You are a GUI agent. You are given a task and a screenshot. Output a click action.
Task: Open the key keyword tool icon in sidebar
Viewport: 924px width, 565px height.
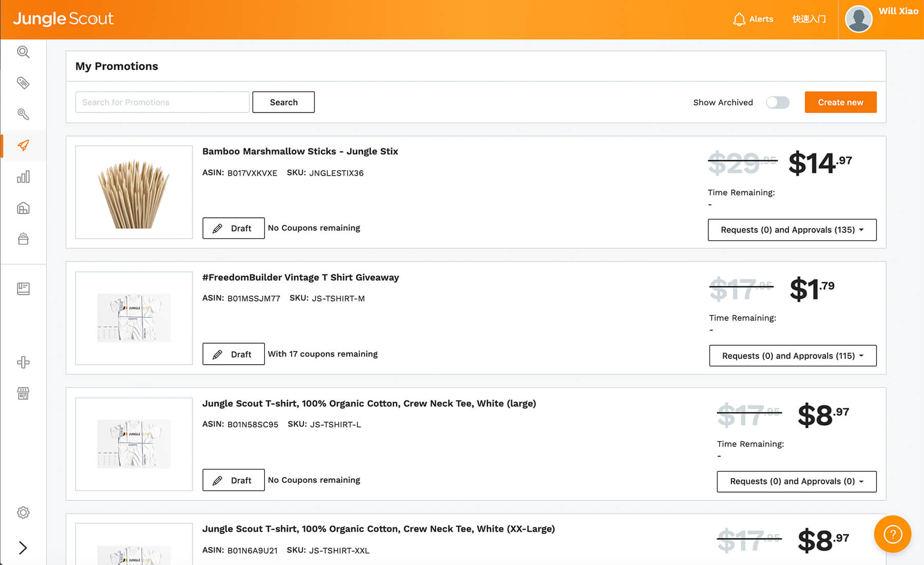click(23, 114)
